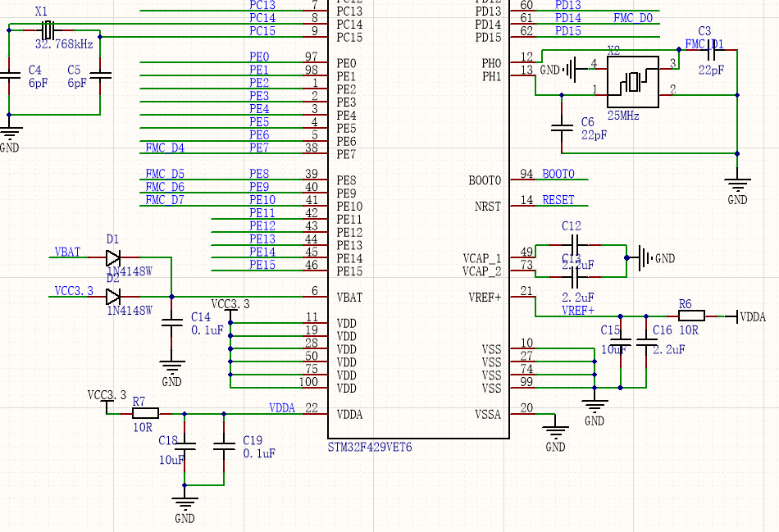Screen dimensions: 779x532
Task: Select capacitor C19 symbol
Action: [224, 446]
